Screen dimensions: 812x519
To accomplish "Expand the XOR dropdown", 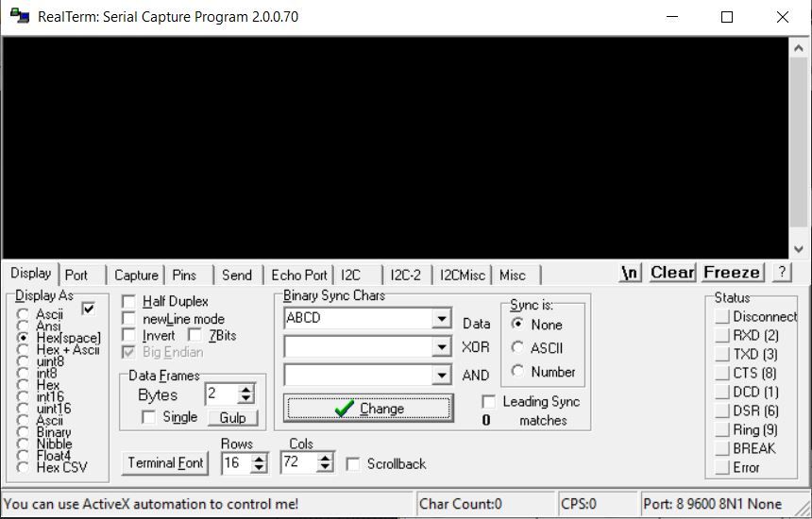I will click(x=442, y=346).
